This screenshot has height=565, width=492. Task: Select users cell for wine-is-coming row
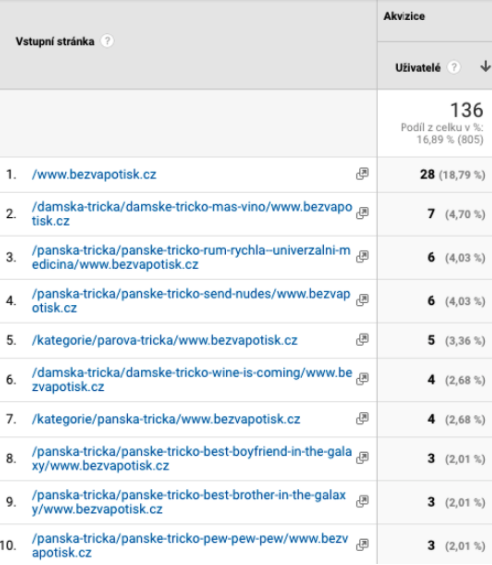(435, 380)
